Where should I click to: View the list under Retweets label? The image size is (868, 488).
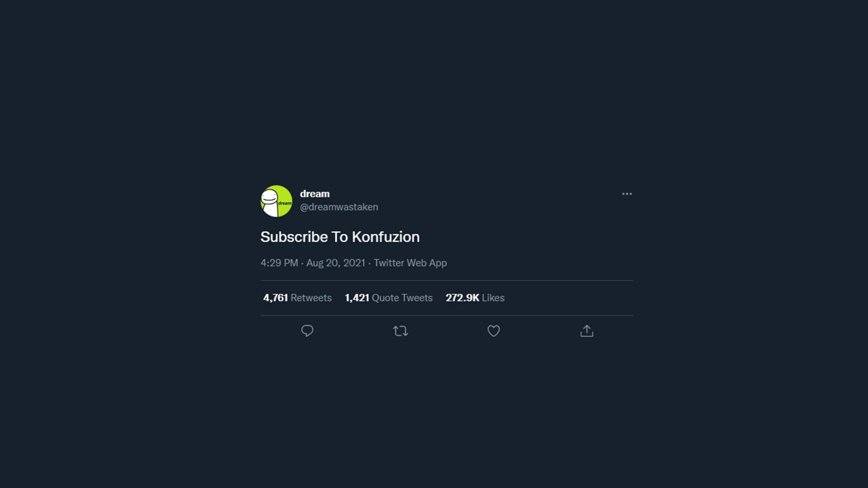point(311,298)
